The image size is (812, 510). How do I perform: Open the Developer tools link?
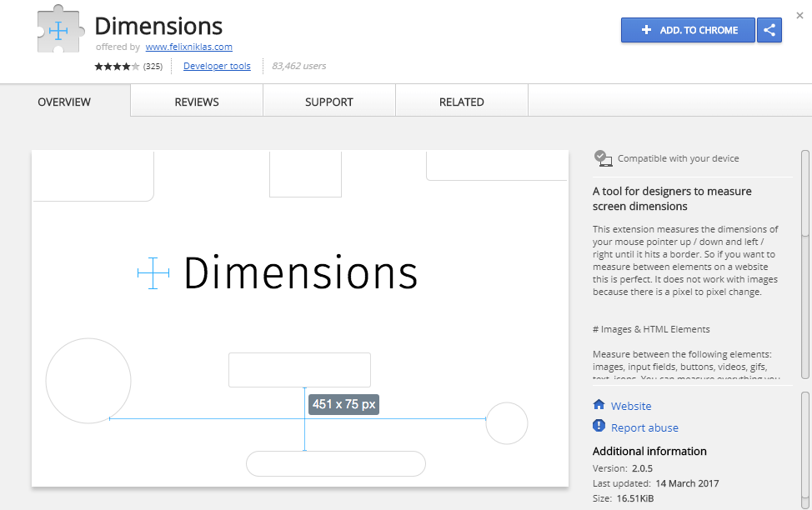(x=217, y=66)
